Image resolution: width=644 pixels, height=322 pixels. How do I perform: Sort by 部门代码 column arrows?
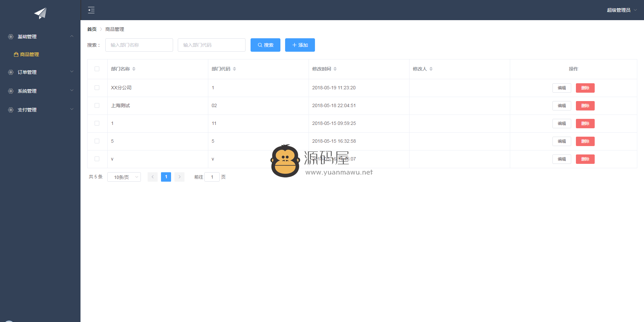pyautogui.click(x=234, y=69)
